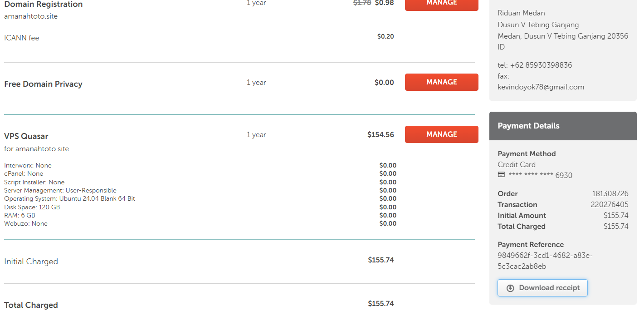Click the Domain Registration heading

(44, 5)
